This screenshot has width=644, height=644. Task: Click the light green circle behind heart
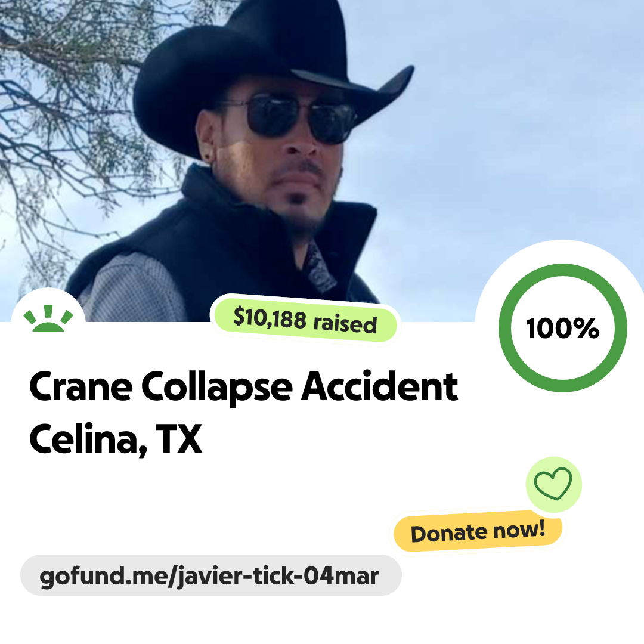coord(553,485)
